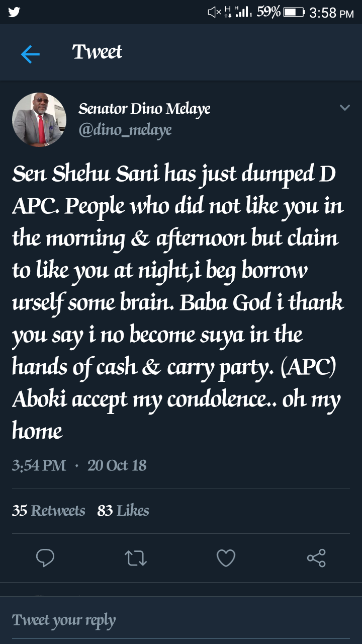
Task: Tap the reply speech bubble icon
Action: tap(45, 558)
